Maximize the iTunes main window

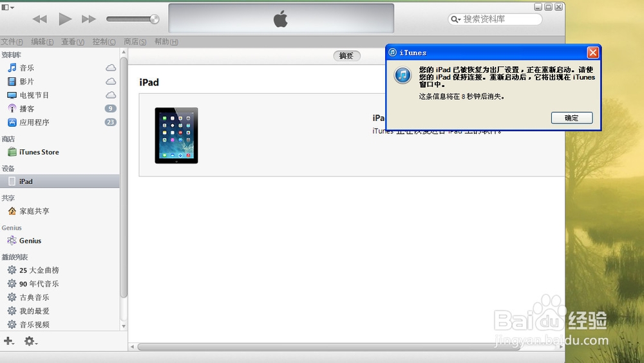[548, 7]
